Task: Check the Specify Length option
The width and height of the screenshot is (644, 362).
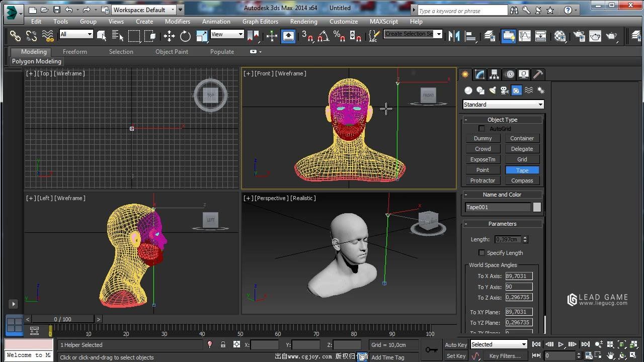Action: click(482, 252)
